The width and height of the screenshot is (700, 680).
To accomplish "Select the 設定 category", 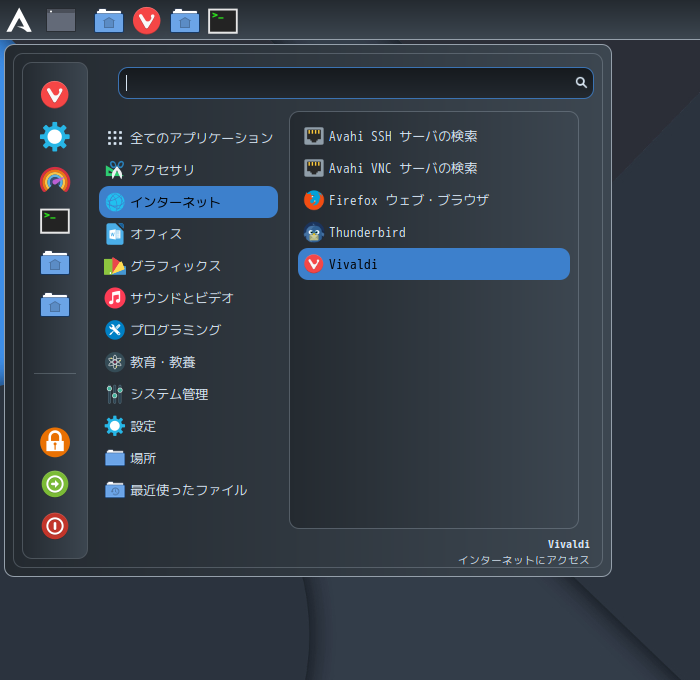I will point(188,426).
